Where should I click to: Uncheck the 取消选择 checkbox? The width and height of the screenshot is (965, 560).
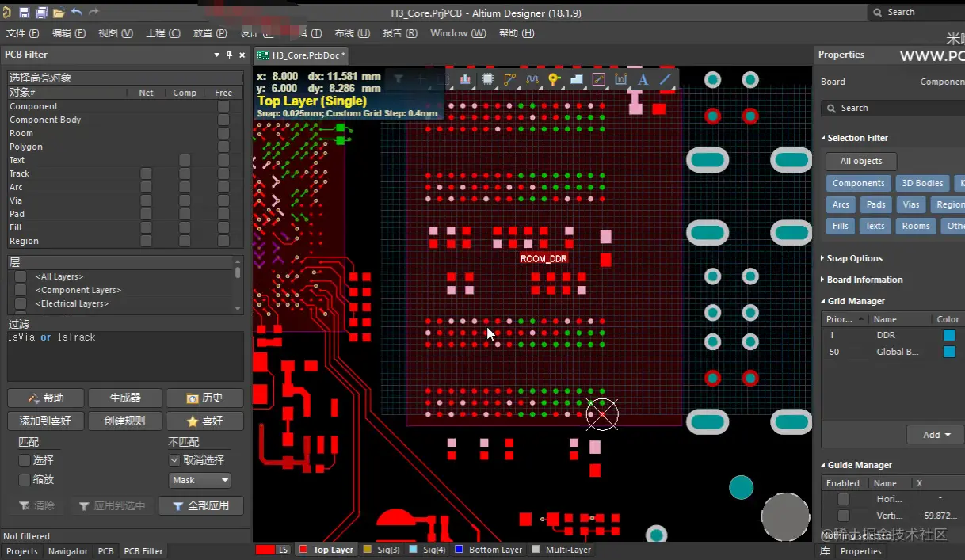(x=174, y=460)
